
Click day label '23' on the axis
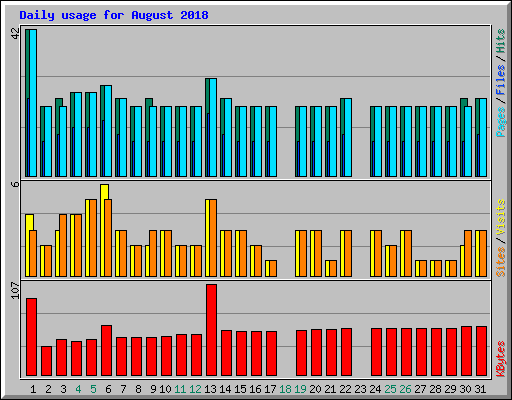(x=360, y=389)
